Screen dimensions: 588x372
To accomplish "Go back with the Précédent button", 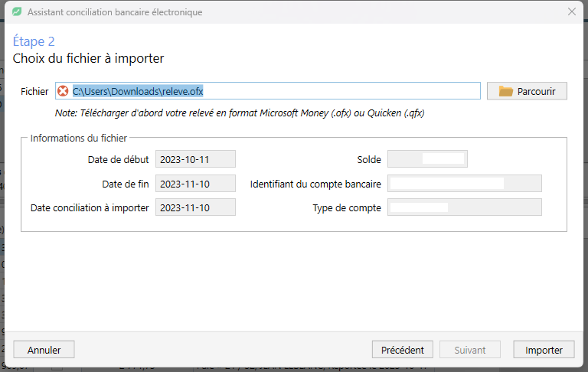I will (x=403, y=350).
